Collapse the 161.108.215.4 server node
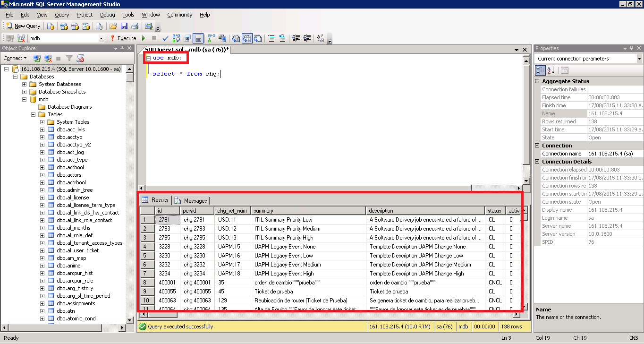Viewport: 644px width, 344px height. click(x=6, y=69)
